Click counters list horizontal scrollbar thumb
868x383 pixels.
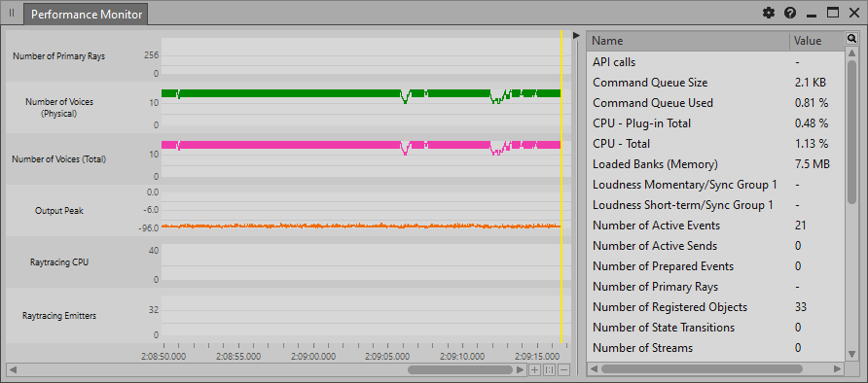(702, 368)
